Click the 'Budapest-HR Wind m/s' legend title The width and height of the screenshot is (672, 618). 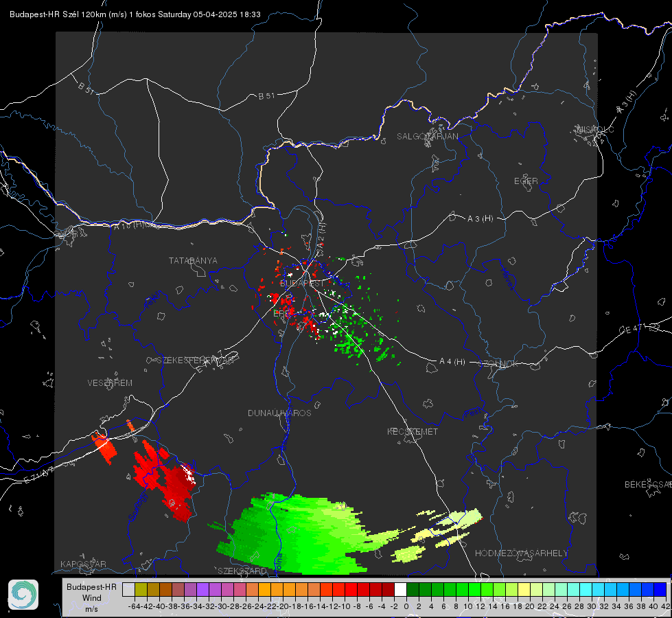coord(92,598)
